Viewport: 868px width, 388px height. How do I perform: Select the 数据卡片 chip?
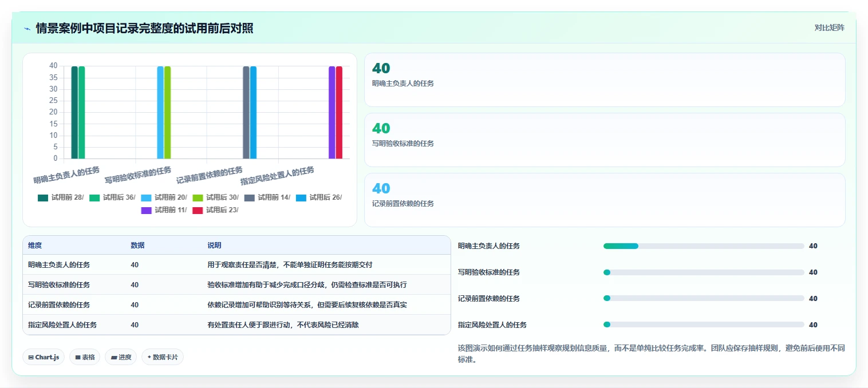pyautogui.click(x=163, y=357)
